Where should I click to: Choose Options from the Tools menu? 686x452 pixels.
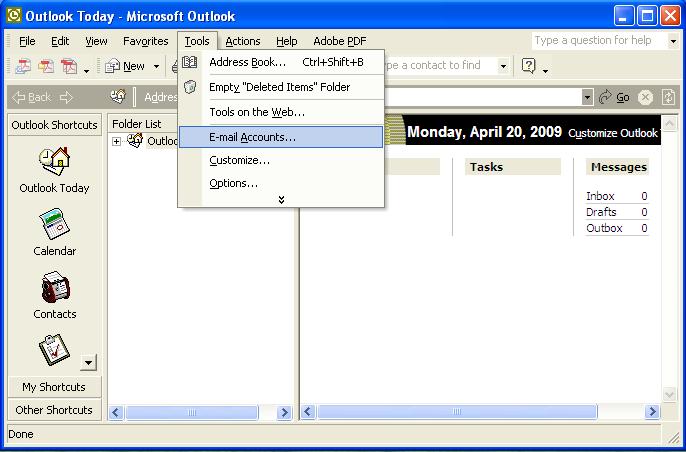point(281,183)
